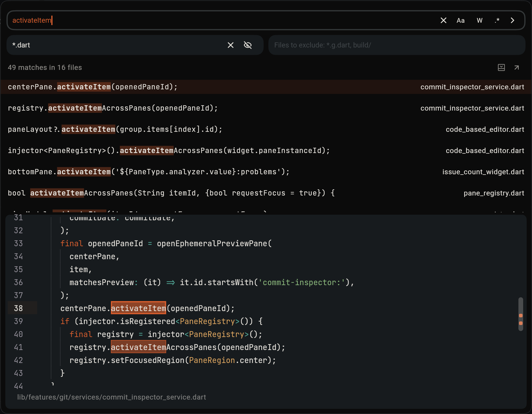Toggle regex search option
This screenshot has height=414, width=532.
[497, 20]
